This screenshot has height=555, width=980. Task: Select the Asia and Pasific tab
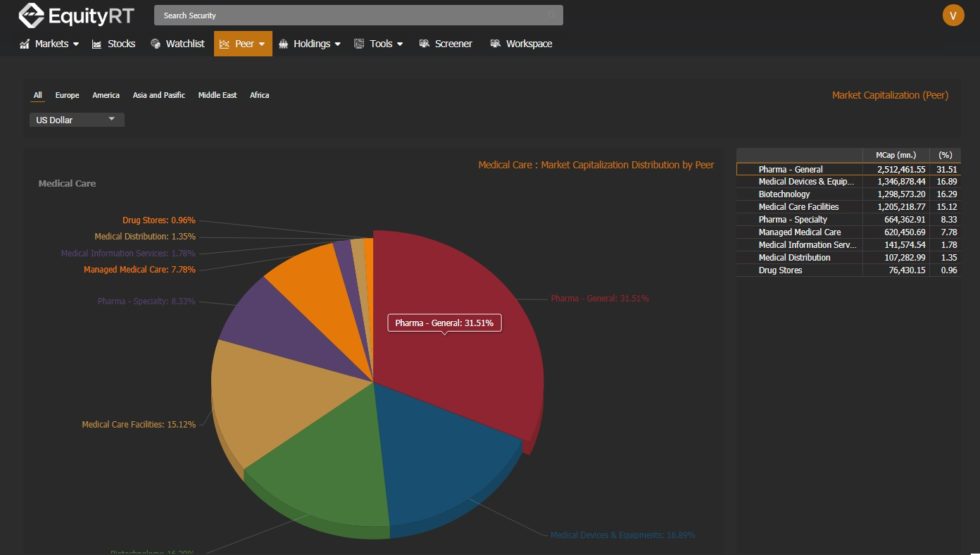point(159,95)
